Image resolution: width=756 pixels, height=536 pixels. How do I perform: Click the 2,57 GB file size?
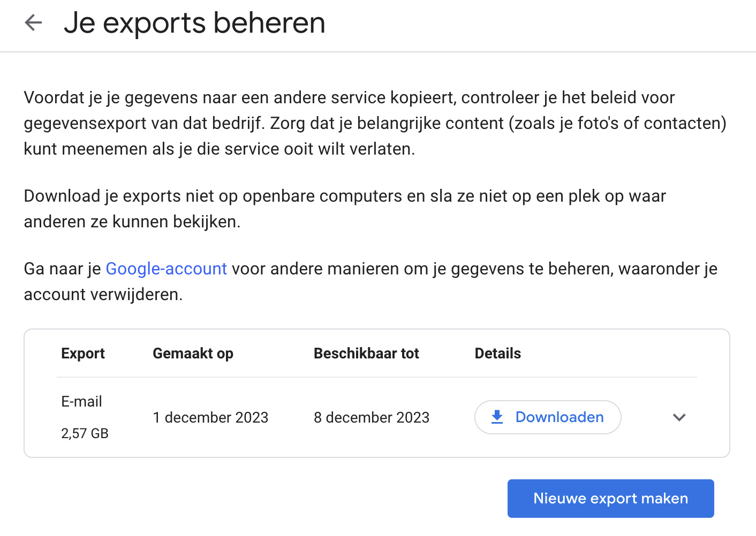[85, 433]
